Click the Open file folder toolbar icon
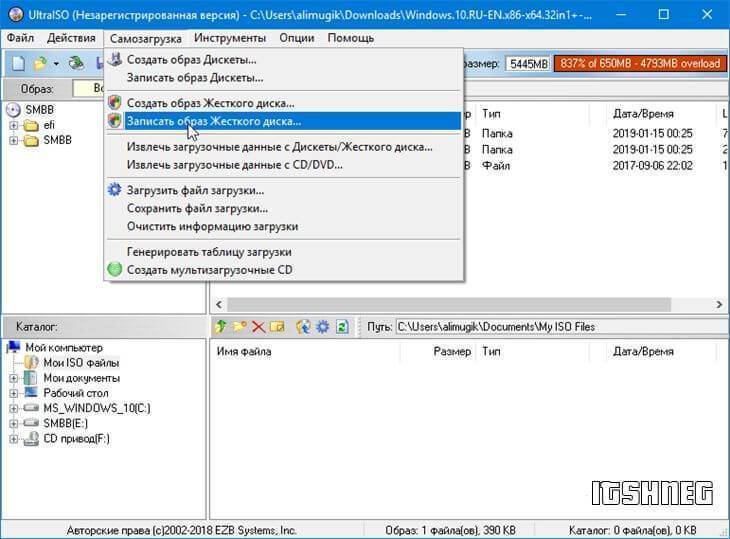The image size is (730, 539). pyautogui.click(x=40, y=63)
